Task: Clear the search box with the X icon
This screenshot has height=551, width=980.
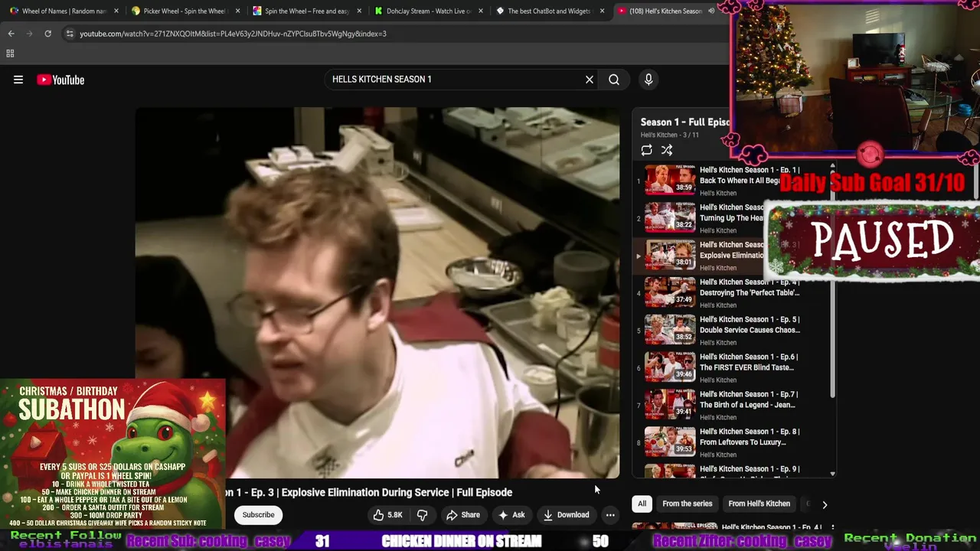Action: pos(590,80)
